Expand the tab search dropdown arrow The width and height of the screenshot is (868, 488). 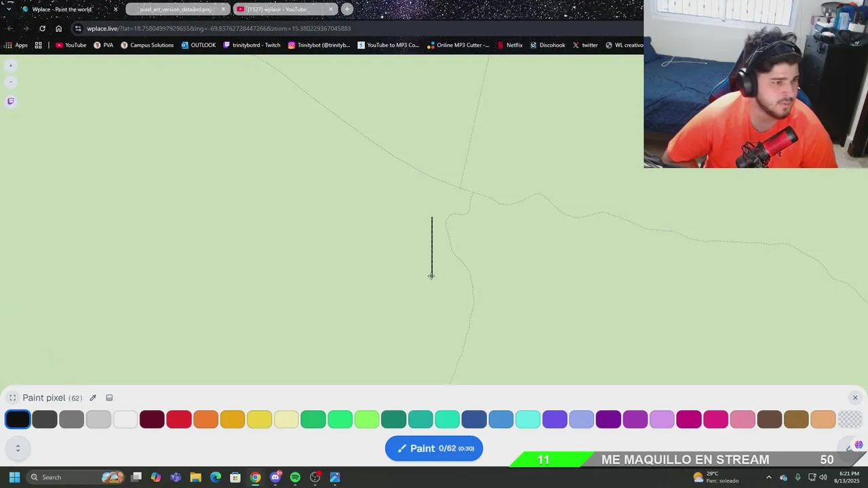9,9
